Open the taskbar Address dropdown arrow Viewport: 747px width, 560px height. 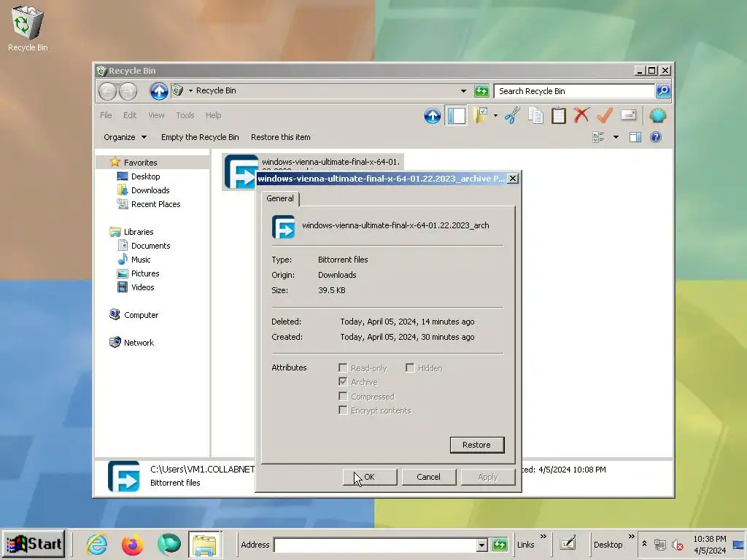click(x=481, y=545)
